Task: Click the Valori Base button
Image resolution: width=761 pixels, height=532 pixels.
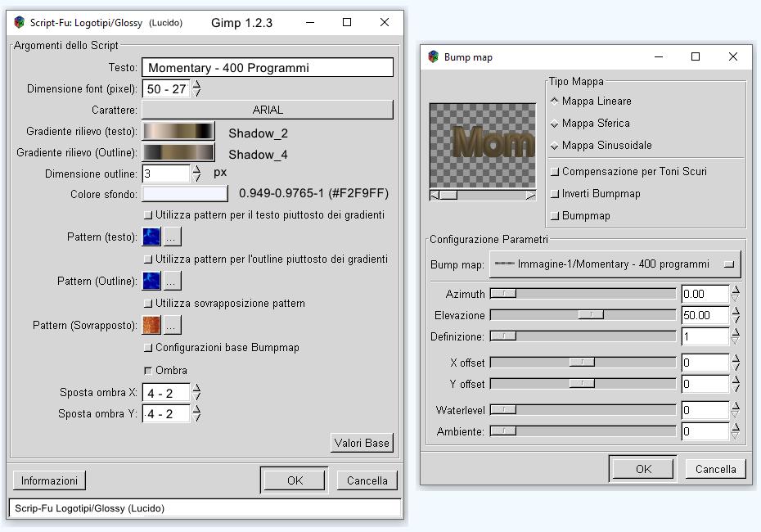Action: point(362,443)
